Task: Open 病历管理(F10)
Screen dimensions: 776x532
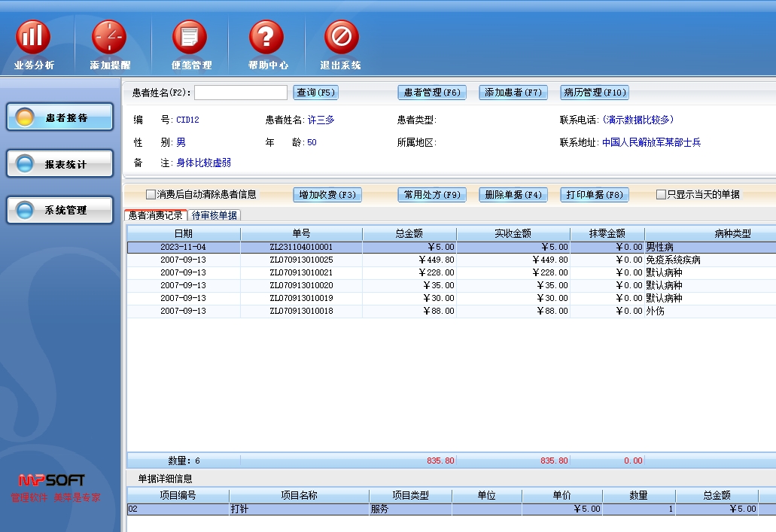Action: [x=594, y=93]
